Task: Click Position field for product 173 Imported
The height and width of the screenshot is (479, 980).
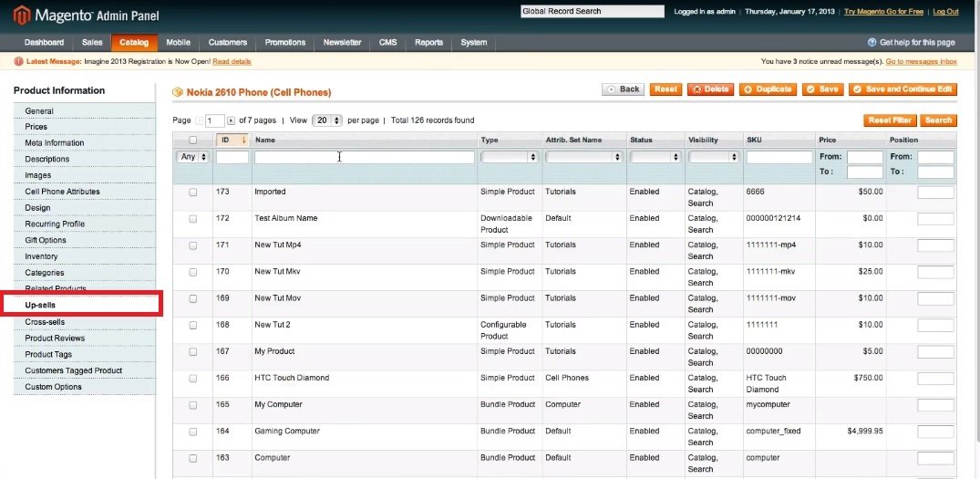Action: pos(935,192)
